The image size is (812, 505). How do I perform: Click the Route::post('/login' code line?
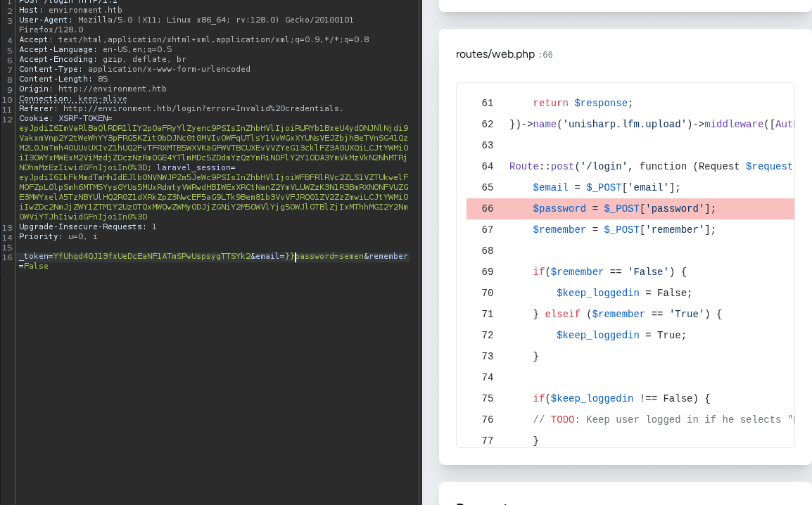click(651, 166)
